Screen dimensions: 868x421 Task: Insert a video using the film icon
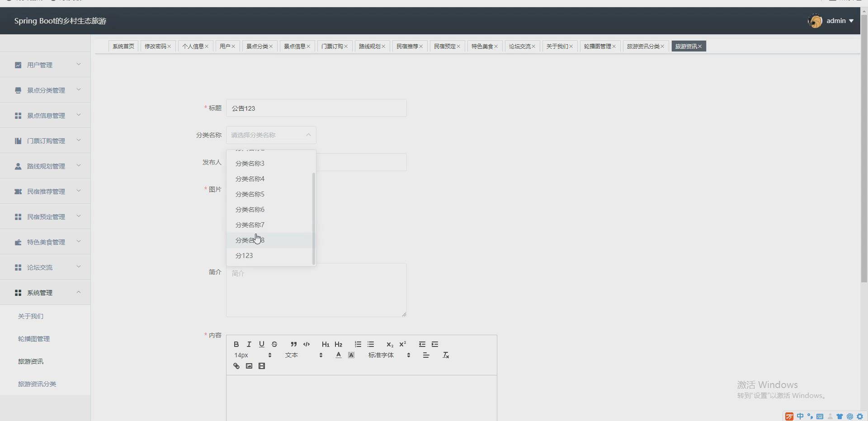(x=262, y=366)
